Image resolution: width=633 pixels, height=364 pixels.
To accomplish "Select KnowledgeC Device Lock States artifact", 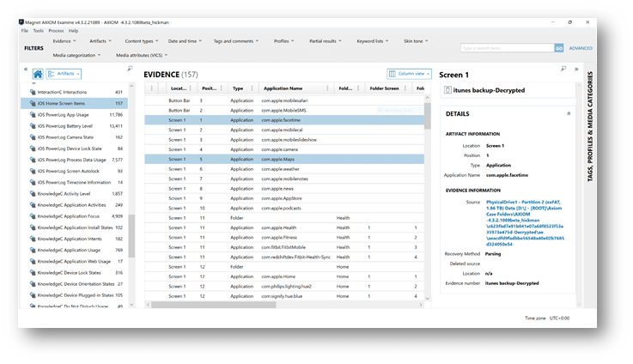I will [75, 273].
